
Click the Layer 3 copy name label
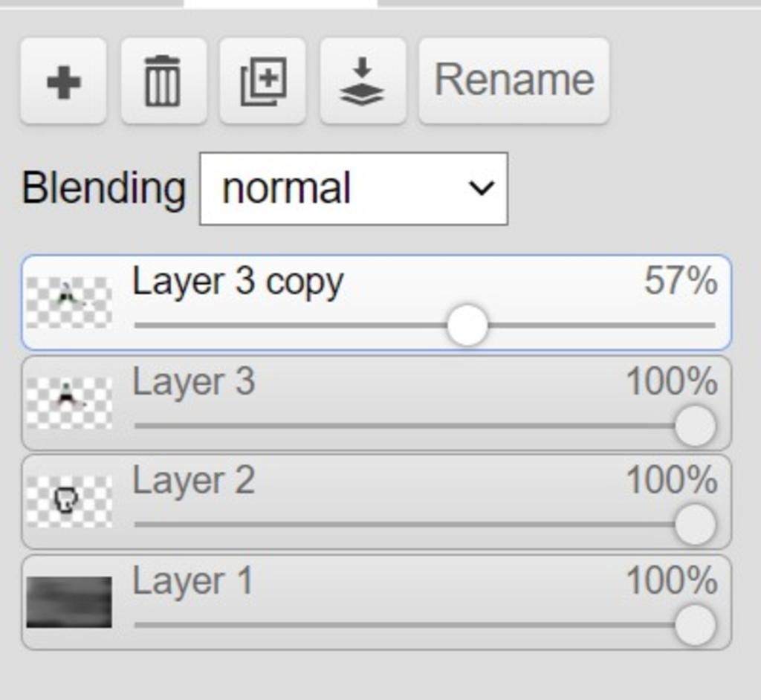[238, 282]
